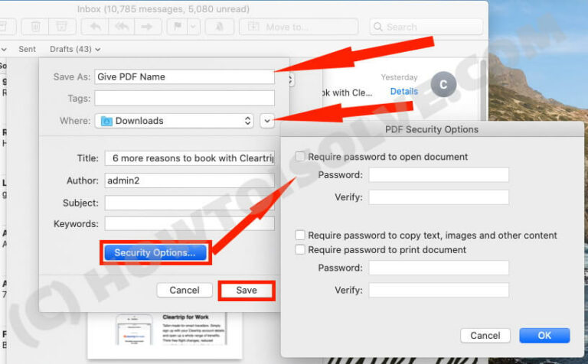Open the Move to… mailbox button
588x364 pixels.
pos(299,27)
